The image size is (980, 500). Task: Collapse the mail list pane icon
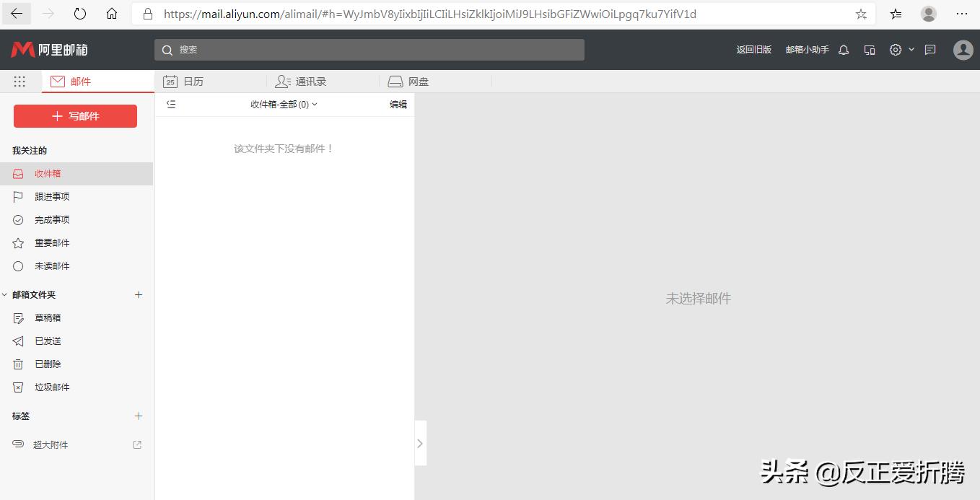pyautogui.click(x=171, y=104)
